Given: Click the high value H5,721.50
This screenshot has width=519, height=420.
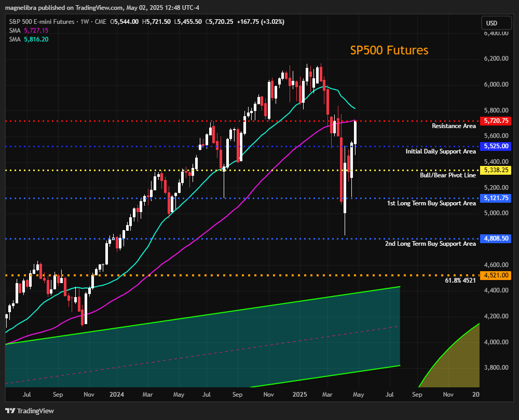Looking at the screenshot, I should (x=156, y=22).
